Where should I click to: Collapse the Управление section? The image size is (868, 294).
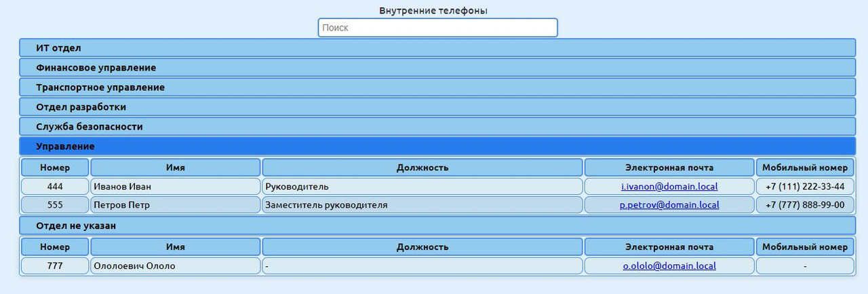pyautogui.click(x=437, y=147)
